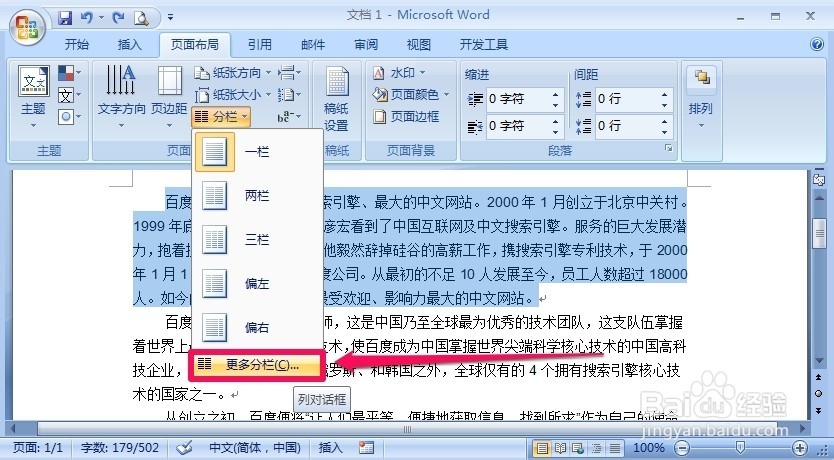
Task: Click the zoom slider handle
Action: tap(739, 448)
